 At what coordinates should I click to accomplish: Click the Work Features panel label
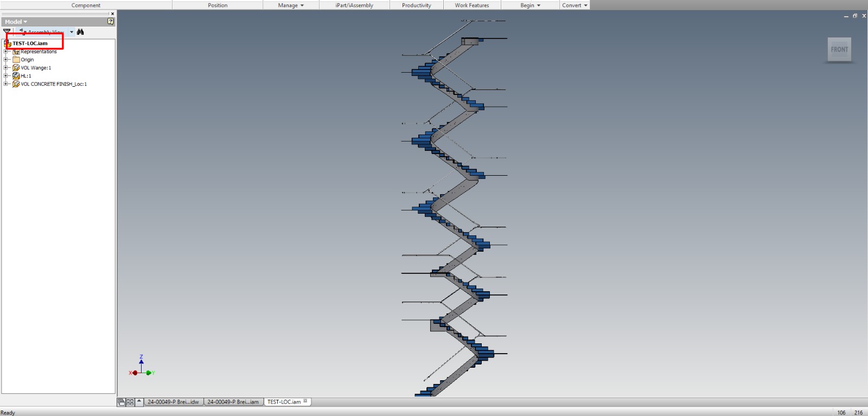pos(472,5)
